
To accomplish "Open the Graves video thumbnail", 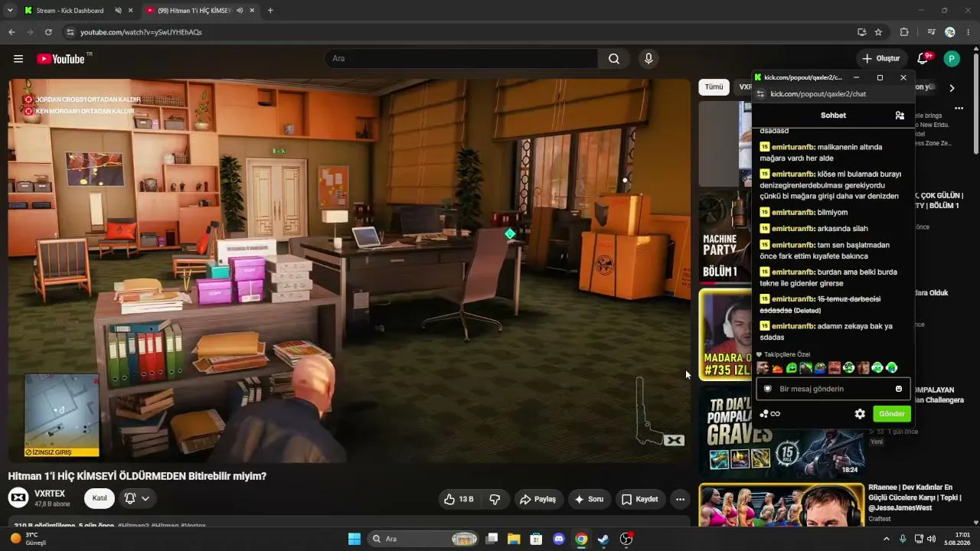I will [782, 432].
